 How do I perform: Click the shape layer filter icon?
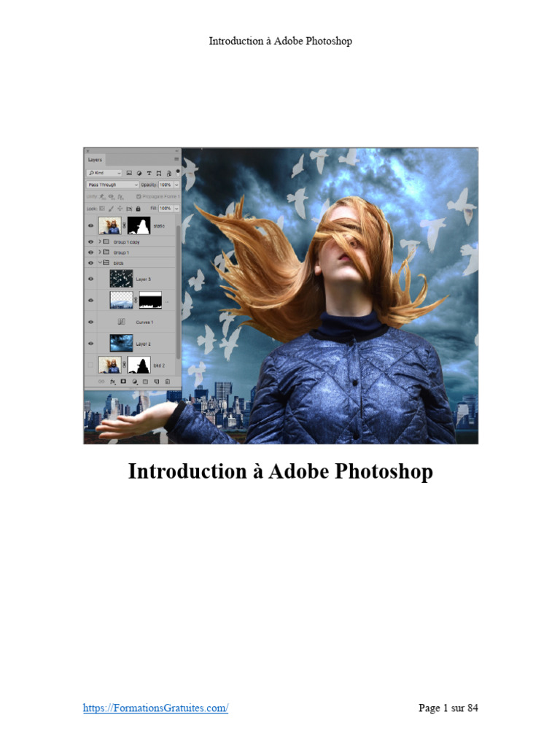159,173
